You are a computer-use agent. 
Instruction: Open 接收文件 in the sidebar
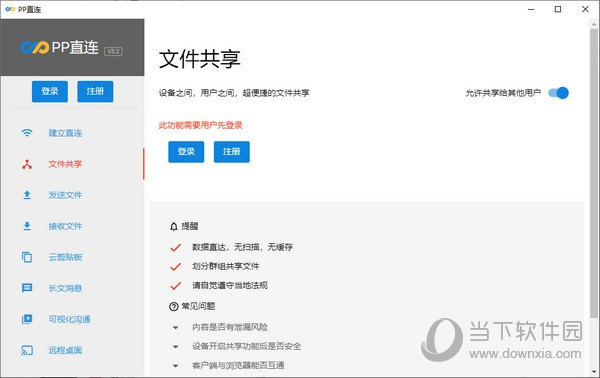tap(72, 226)
